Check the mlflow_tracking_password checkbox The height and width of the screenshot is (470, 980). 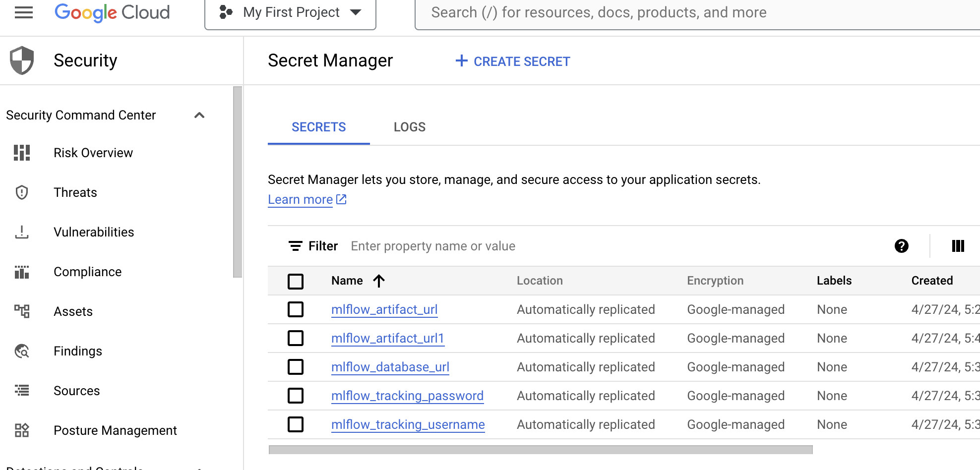[296, 396]
